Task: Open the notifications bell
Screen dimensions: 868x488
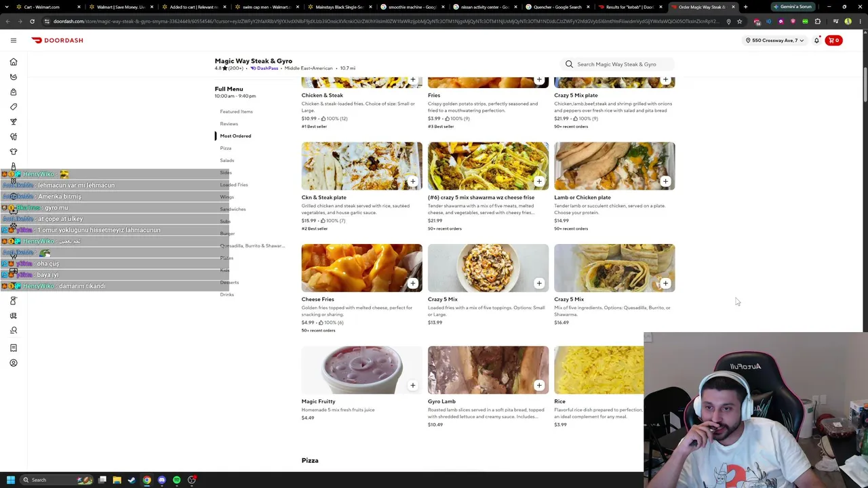Action: click(816, 40)
